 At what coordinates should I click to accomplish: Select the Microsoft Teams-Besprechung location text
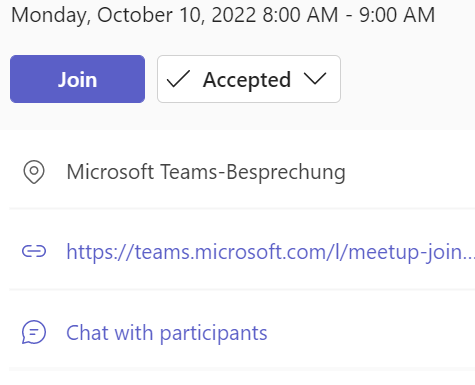tap(206, 172)
